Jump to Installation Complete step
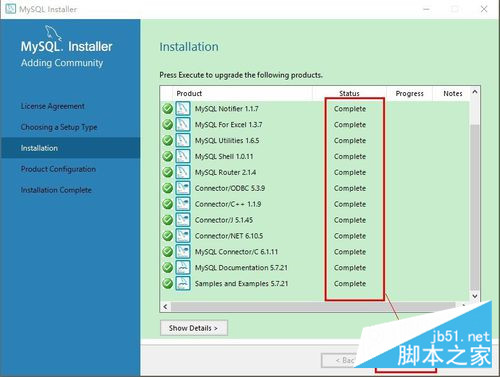Image resolution: width=500 pixels, height=377 pixels. coord(56,190)
